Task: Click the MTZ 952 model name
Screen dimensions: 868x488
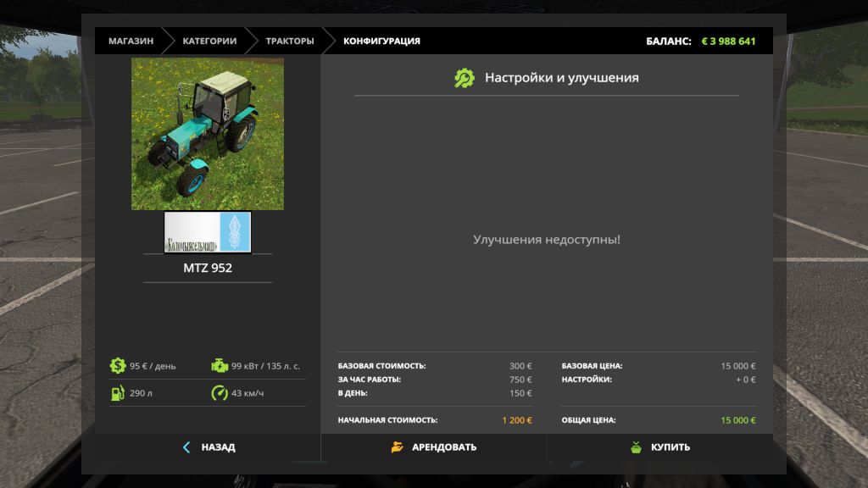Action: click(208, 268)
